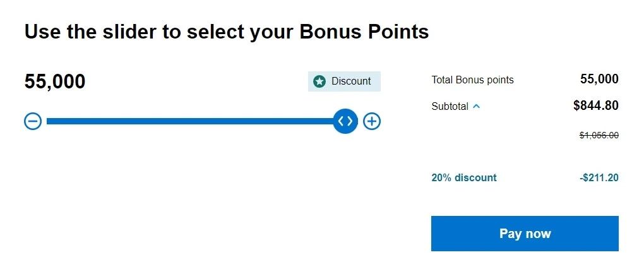Click the $844.80 subtotal amount
The height and width of the screenshot is (274, 644).
595,106
